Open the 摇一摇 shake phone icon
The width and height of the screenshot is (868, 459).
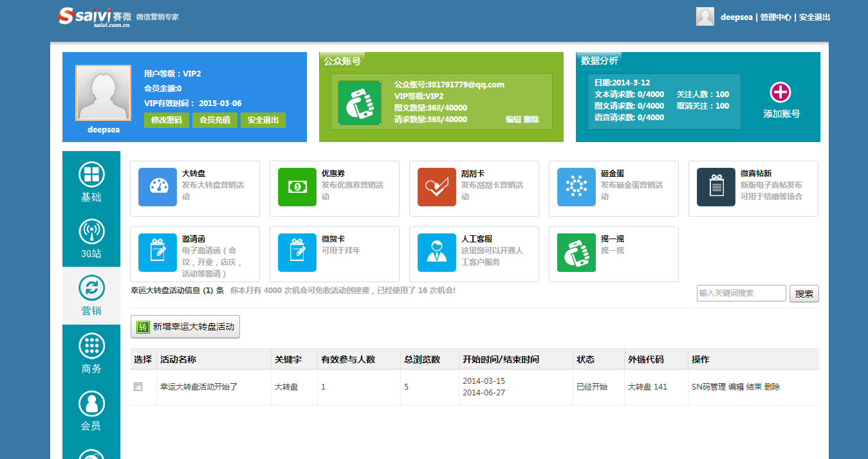tap(577, 253)
